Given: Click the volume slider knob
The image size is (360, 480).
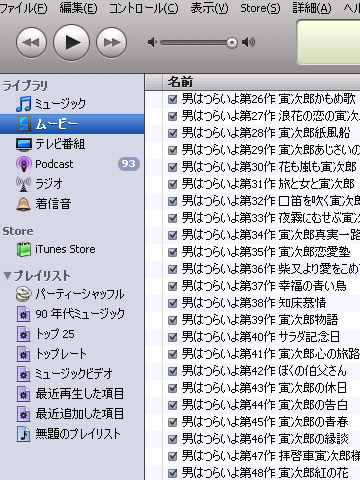Looking at the screenshot, I should (x=232, y=42).
